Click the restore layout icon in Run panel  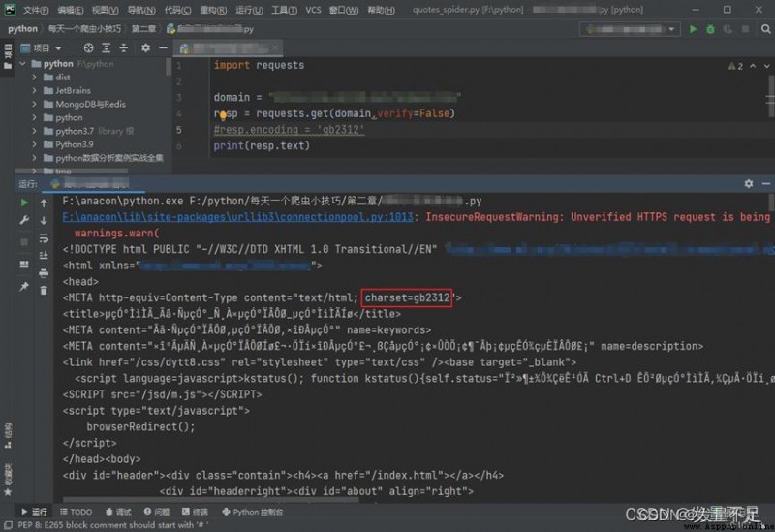pos(24,265)
